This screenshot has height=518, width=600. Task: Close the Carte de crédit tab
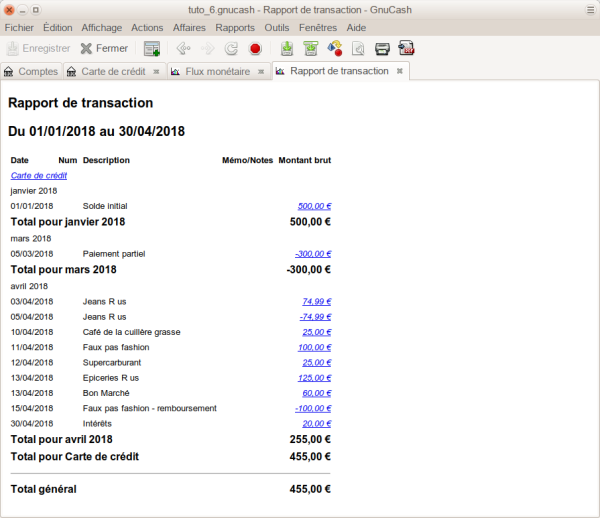coord(156,72)
